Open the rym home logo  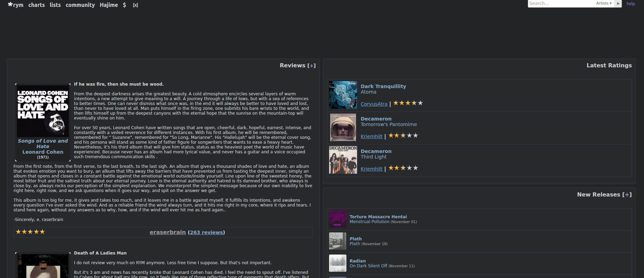[x=16, y=5]
